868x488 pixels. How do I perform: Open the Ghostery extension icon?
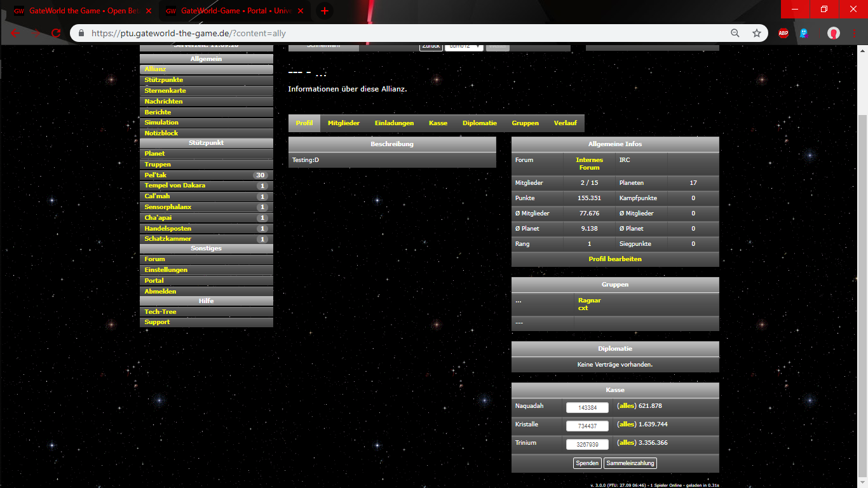click(804, 33)
